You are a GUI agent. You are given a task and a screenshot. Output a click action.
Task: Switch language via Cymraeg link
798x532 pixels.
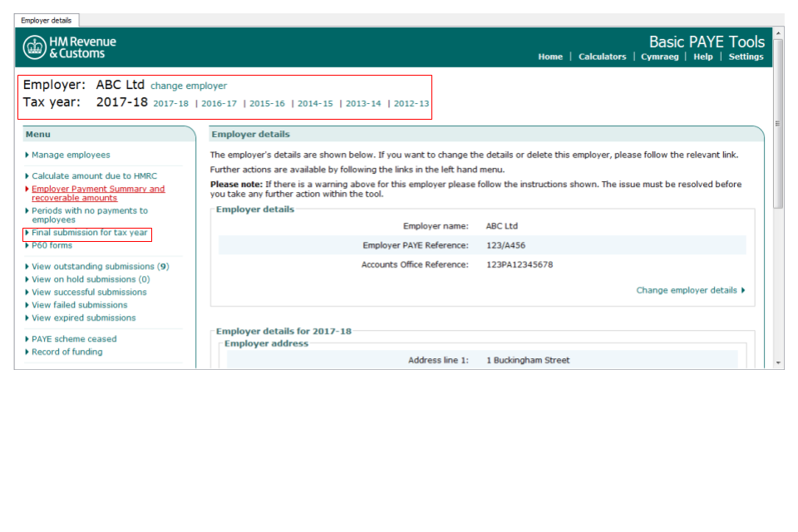(x=659, y=57)
